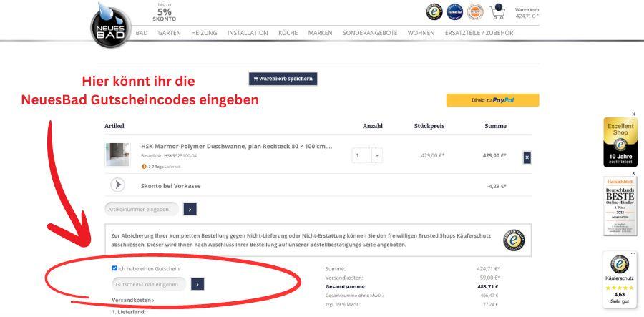The image size is (644, 317).
Task: Click the orange certification badge in header
Action: [475, 11]
